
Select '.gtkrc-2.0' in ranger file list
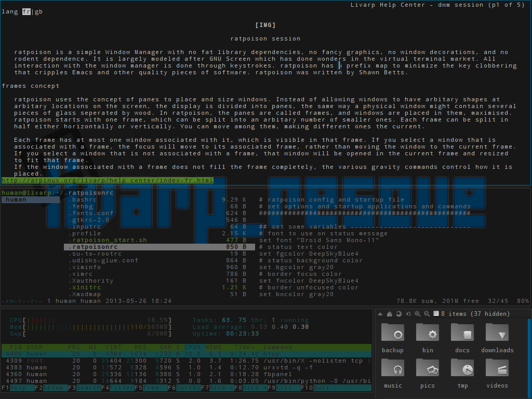point(159,220)
